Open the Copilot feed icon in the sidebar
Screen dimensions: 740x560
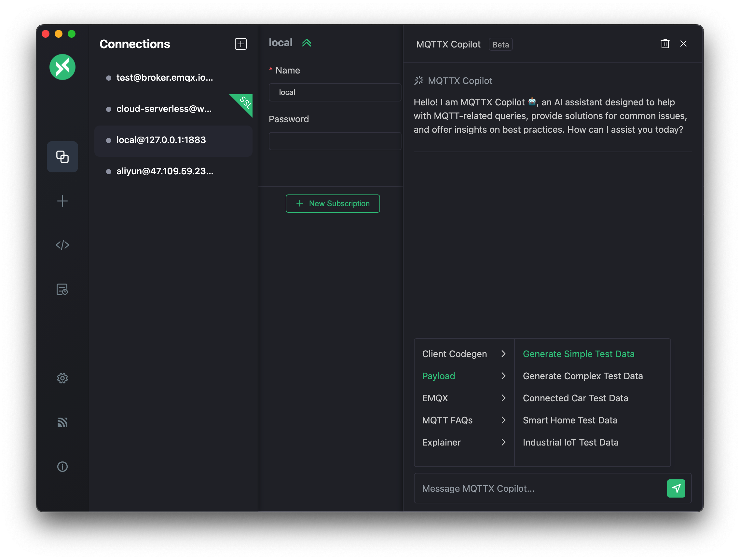[x=62, y=422]
